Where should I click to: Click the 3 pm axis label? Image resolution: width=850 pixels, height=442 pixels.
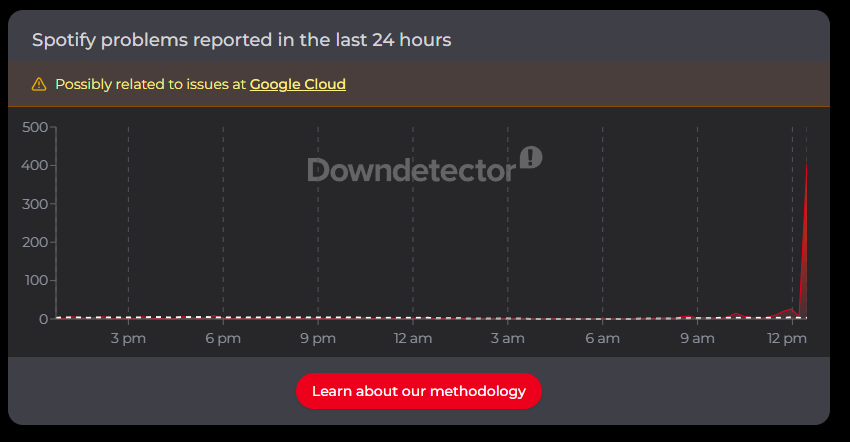128,338
